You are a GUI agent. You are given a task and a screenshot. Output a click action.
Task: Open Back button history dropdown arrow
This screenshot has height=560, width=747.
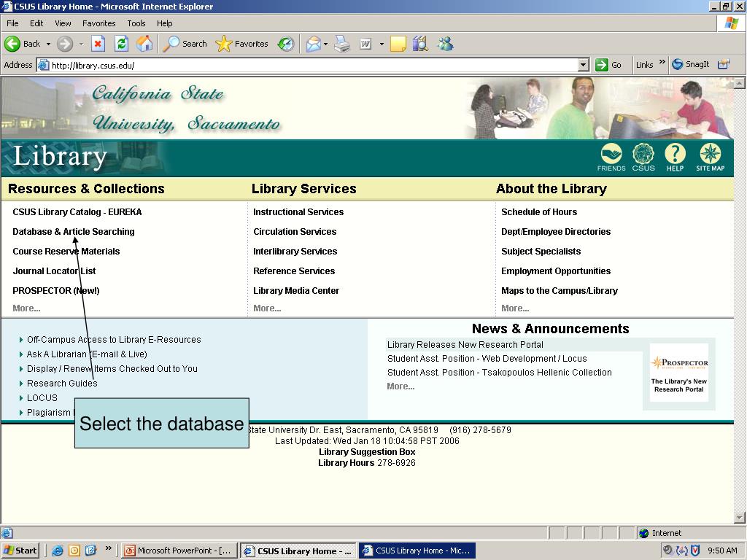pos(48,44)
